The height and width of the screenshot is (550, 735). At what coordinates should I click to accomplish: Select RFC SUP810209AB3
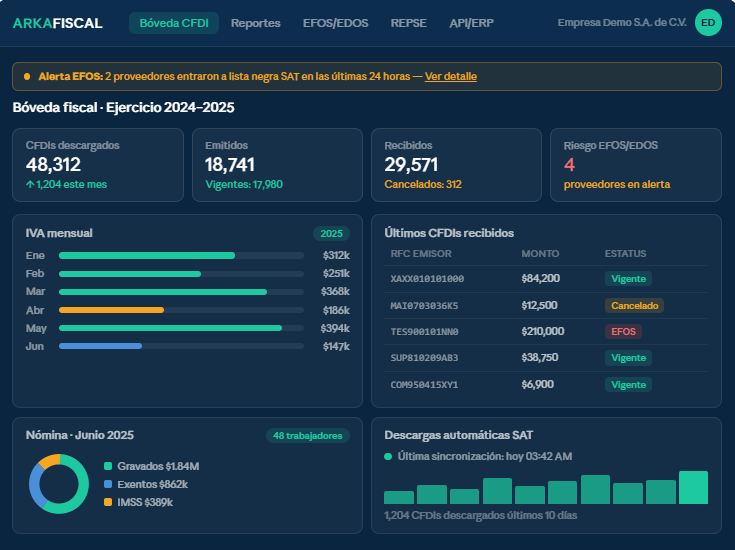(424, 358)
